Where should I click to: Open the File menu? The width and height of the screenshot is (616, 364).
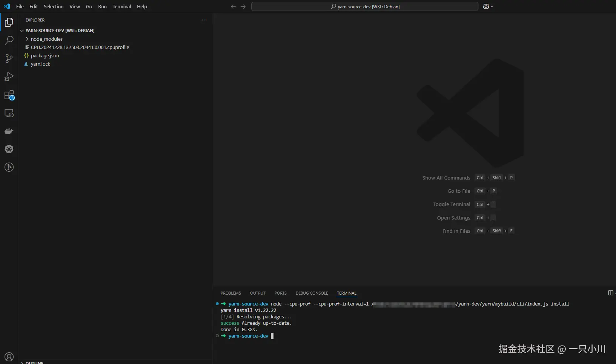20,6
